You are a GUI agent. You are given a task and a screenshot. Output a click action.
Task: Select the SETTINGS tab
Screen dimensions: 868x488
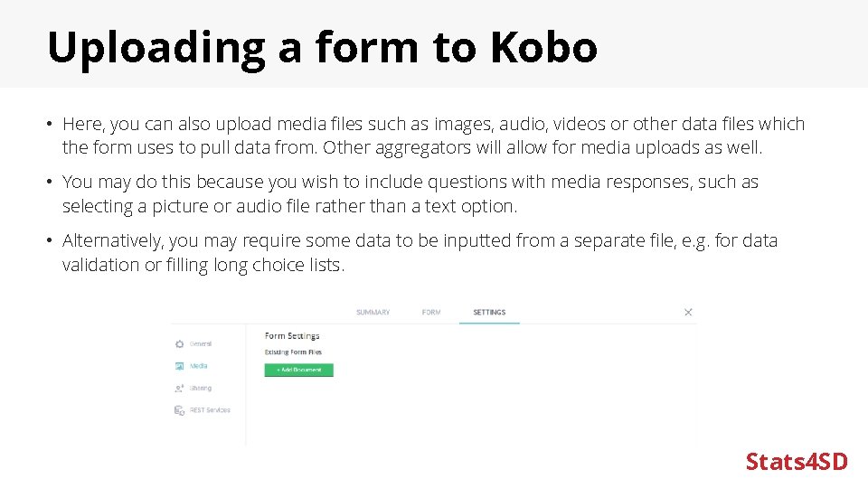[x=489, y=313]
